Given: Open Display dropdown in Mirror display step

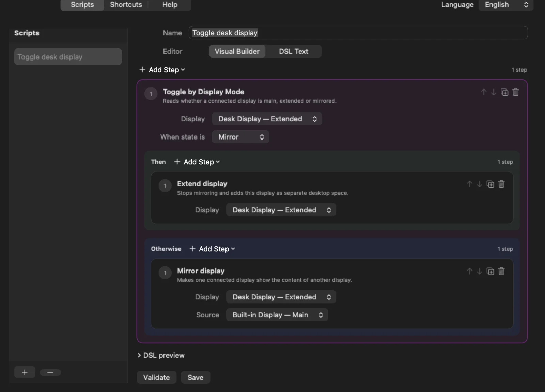Looking at the screenshot, I should tap(281, 297).
